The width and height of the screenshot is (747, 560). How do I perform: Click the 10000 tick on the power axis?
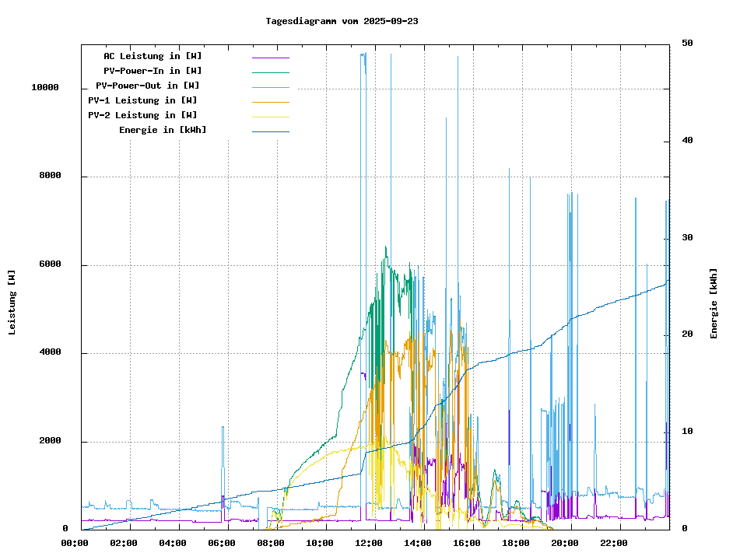[x=44, y=88]
